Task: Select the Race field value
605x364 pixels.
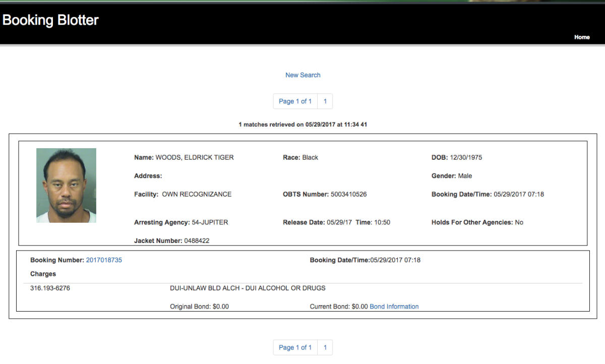Action: click(x=310, y=157)
